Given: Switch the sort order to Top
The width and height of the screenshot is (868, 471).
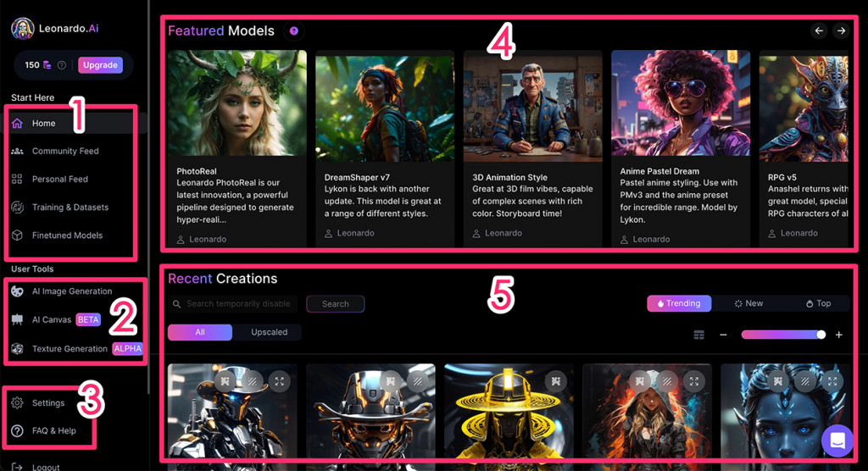Looking at the screenshot, I should [x=818, y=303].
